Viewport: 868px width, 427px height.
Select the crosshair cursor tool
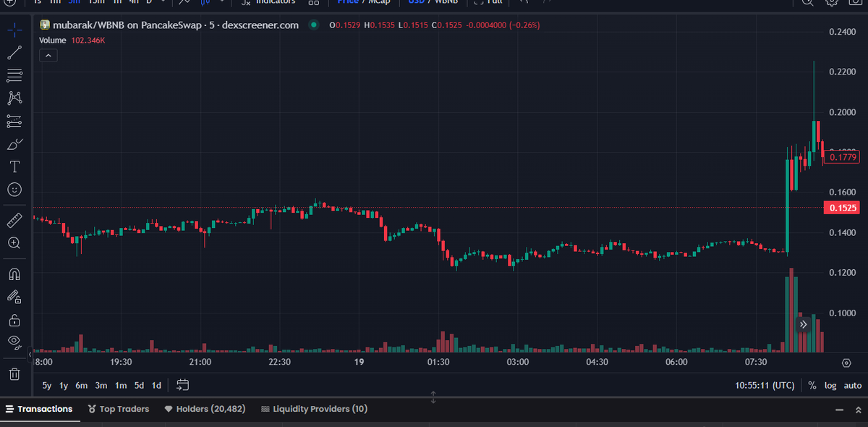point(14,30)
